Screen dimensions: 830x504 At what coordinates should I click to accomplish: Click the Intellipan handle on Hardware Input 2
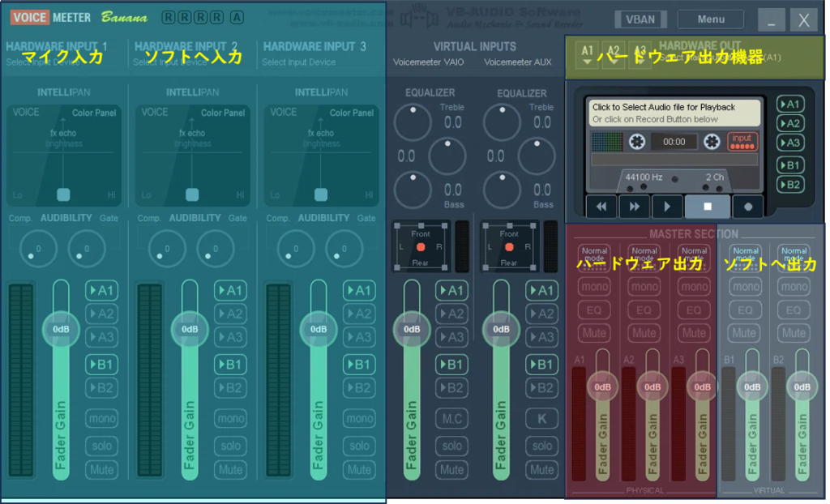point(192,194)
